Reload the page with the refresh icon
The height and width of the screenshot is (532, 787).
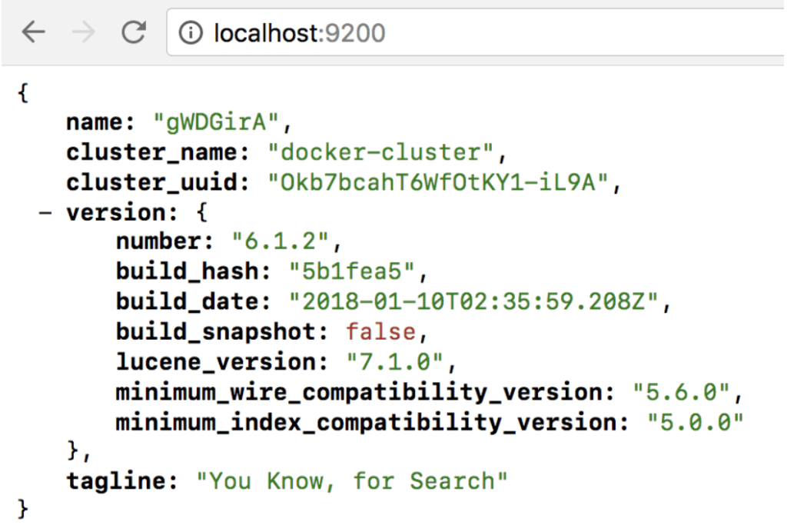tap(134, 32)
